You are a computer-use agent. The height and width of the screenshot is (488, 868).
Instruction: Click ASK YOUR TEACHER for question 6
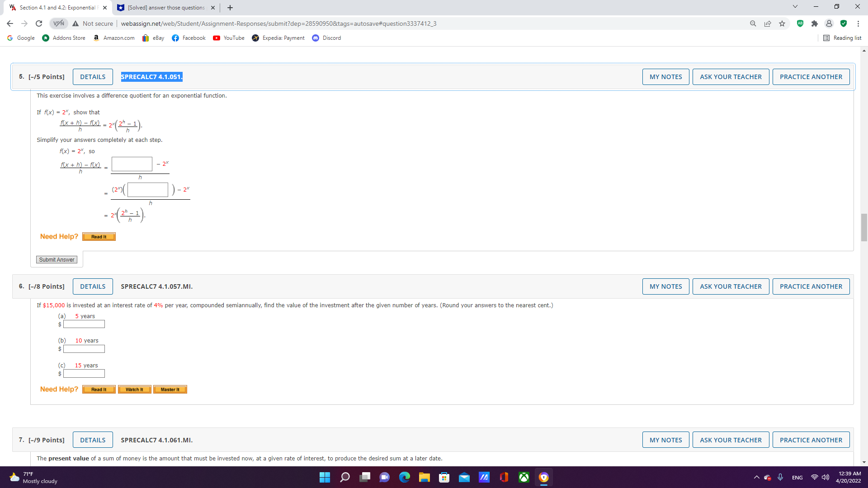point(731,286)
